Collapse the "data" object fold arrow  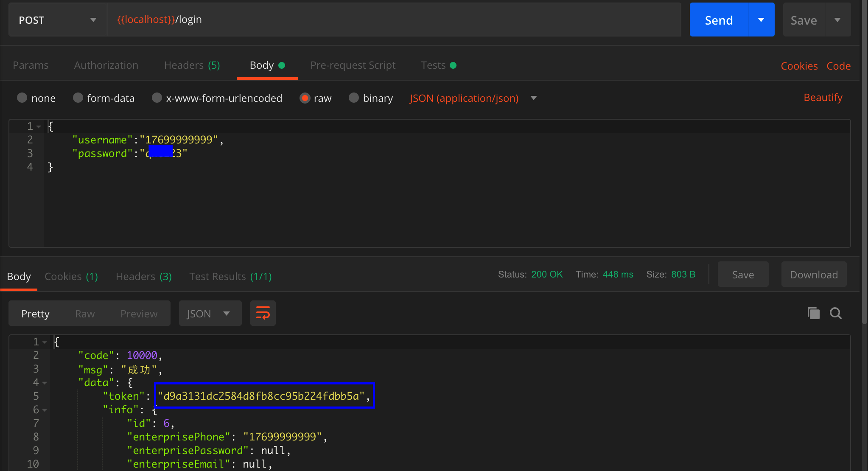click(45, 383)
